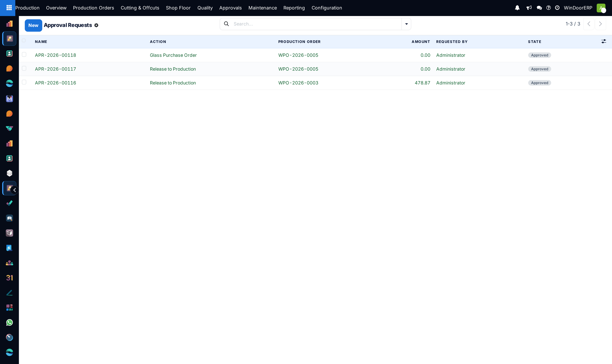Open record APR-2026-00116

click(56, 83)
